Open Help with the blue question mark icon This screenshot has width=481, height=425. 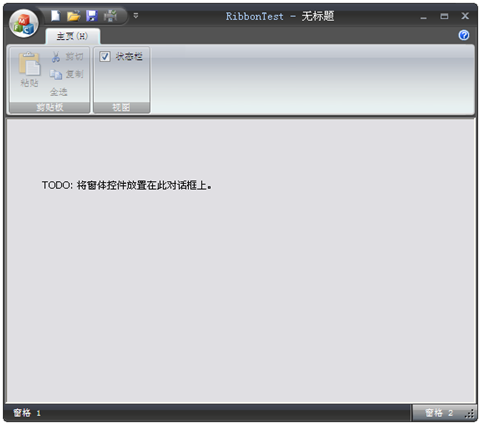(x=464, y=35)
